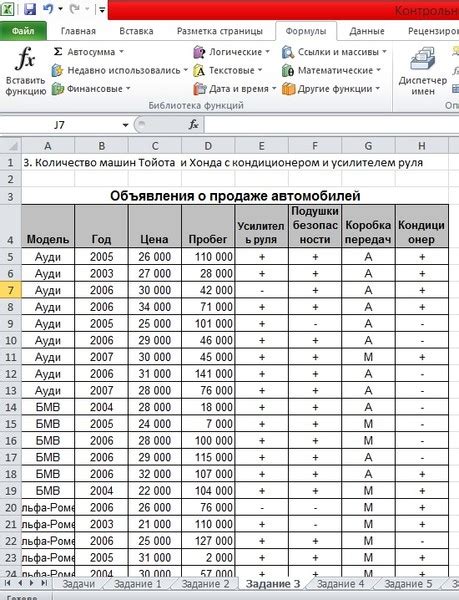
Task: Open the Текстовые functions menu
Action: [228, 70]
